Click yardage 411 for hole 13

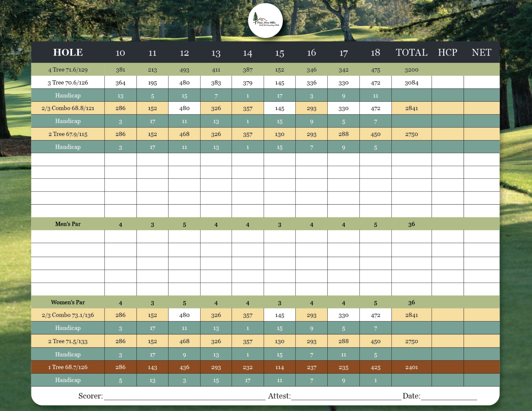coord(216,70)
